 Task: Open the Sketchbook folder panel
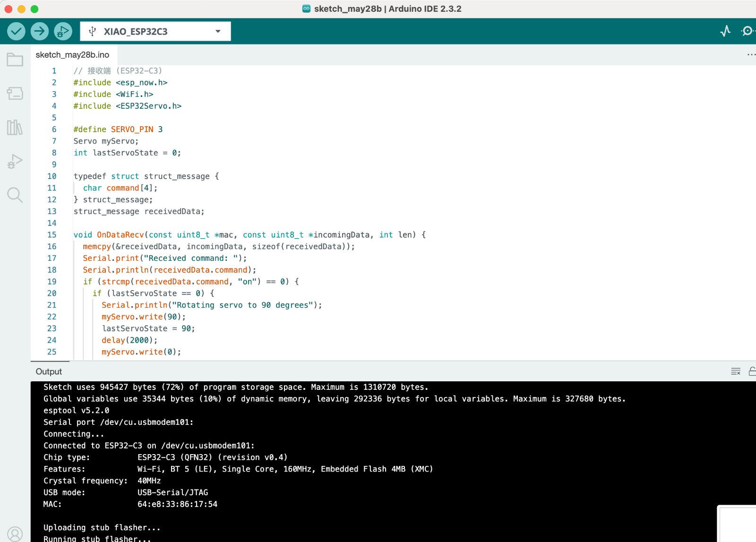coord(15,60)
